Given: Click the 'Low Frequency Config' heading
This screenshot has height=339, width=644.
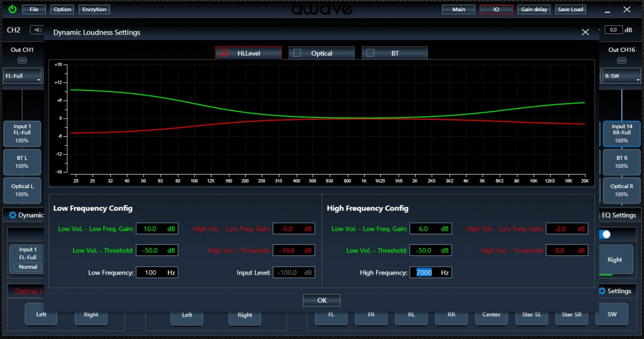Looking at the screenshot, I should 93,208.
